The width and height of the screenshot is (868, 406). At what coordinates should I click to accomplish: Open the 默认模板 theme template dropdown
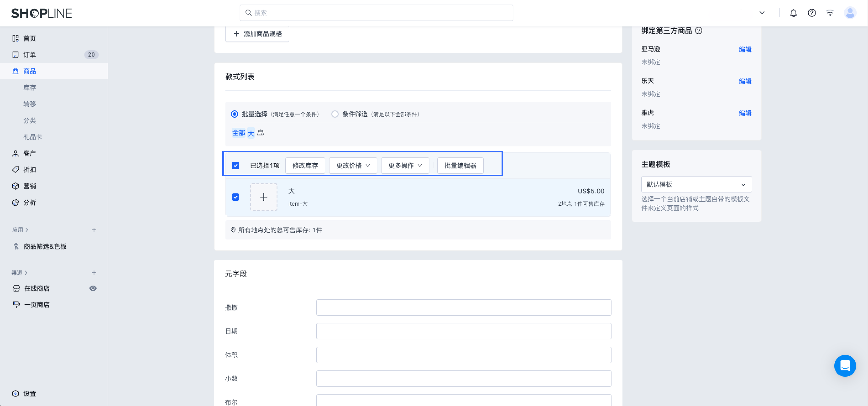(x=696, y=184)
